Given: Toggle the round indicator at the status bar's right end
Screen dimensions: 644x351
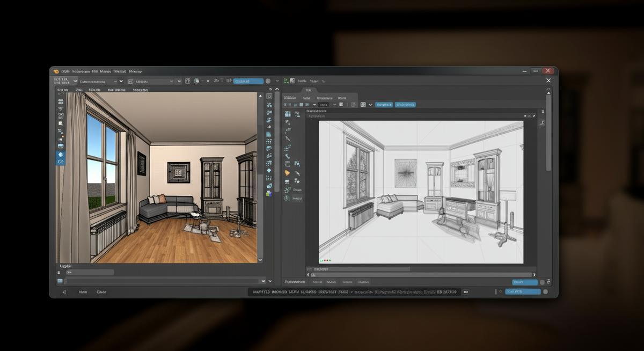Looking at the screenshot, I should [x=545, y=292].
